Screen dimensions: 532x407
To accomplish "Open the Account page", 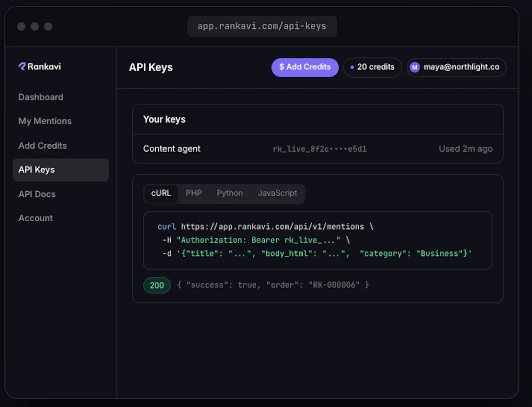I will point(36,218).
